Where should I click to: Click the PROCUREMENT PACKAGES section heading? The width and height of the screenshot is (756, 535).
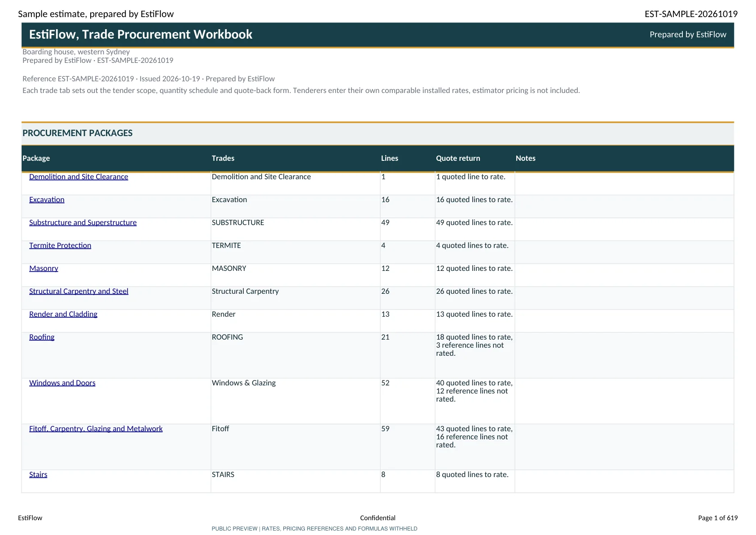point(78,133)
